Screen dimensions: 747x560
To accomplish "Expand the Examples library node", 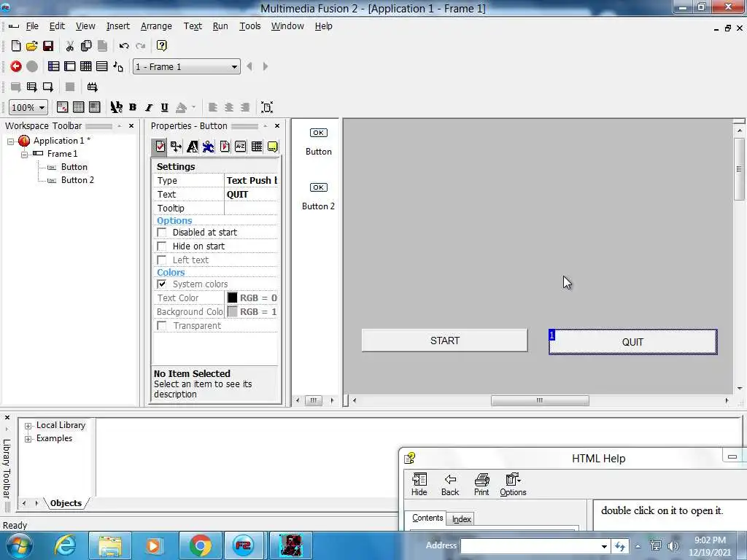I will pos(28,438).
